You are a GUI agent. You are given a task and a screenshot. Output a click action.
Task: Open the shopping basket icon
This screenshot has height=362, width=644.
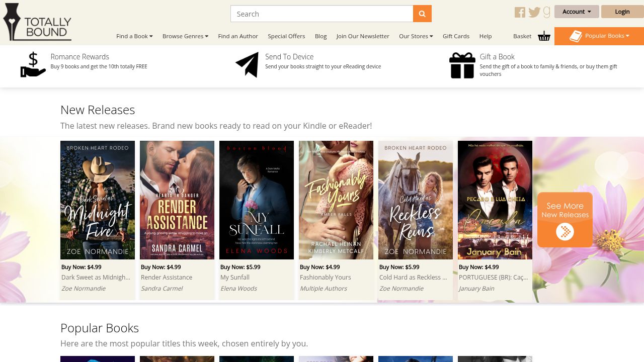tap(544, 36)
